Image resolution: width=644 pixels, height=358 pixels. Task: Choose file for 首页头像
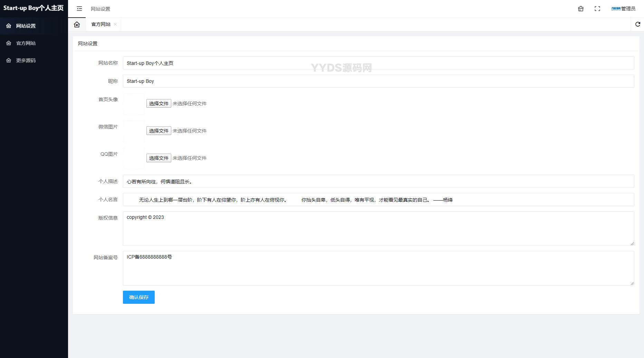click(158, 104)
